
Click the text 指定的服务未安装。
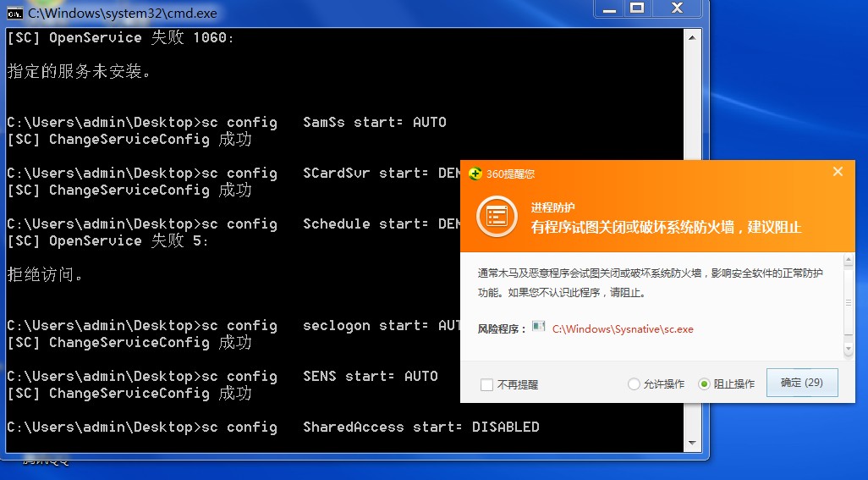tap(79, 71)
